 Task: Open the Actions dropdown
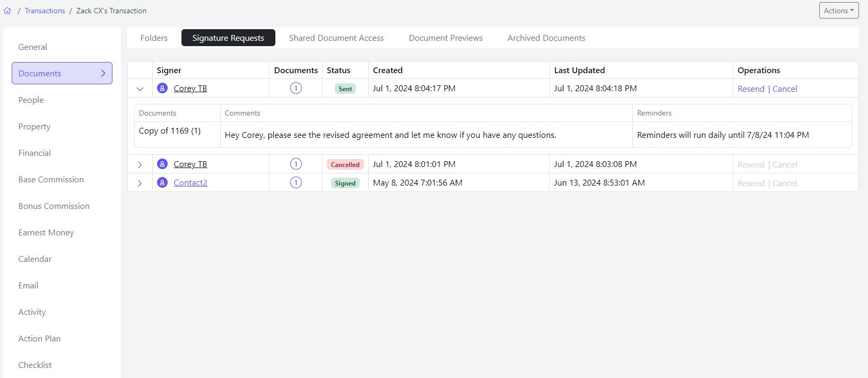tap(839, 11)
